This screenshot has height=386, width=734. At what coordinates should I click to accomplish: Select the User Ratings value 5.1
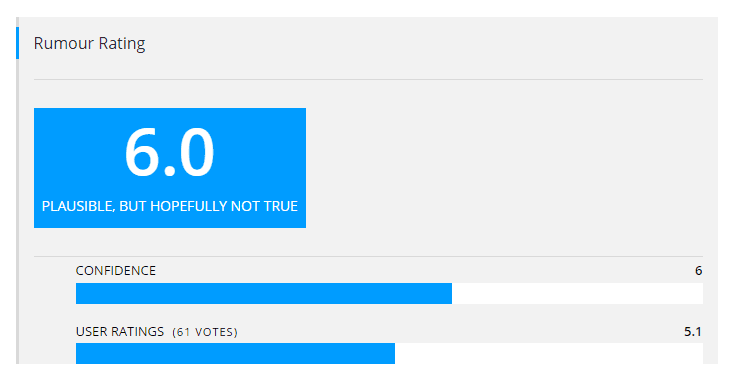(x=693, y=332)
